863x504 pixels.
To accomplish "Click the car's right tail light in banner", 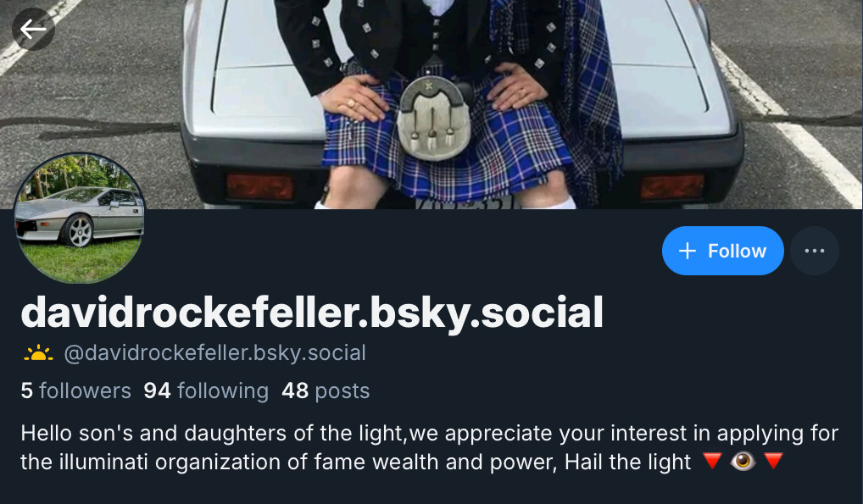I will [672, 186].
